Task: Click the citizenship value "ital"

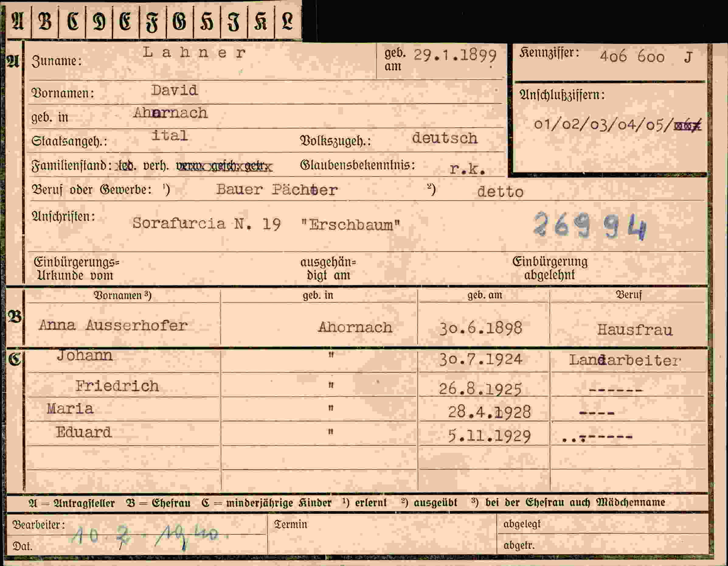Action: click(x=170, y=135)
